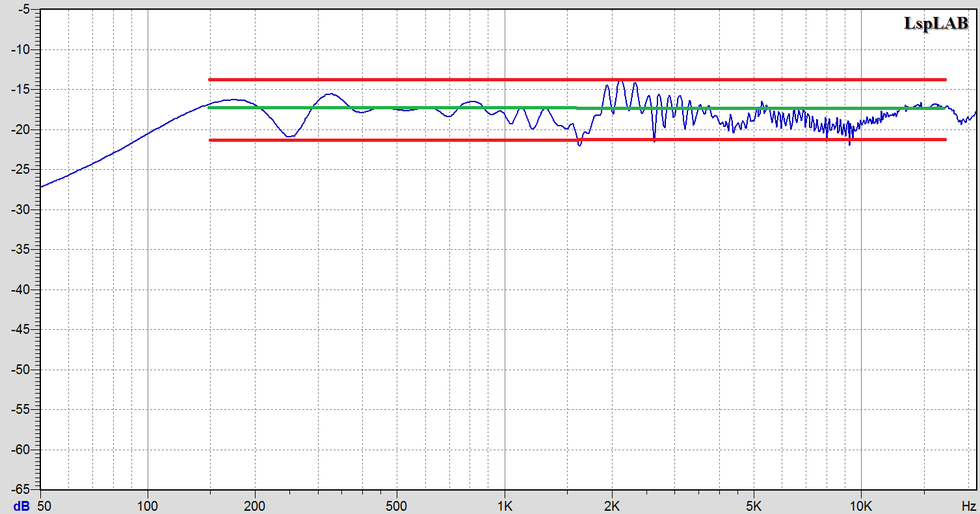The height and width of the screenshot is (514, 980).
Task: Select the 100 label on the frequency axis
Action: pyautogui.click(x=148, y=505)
